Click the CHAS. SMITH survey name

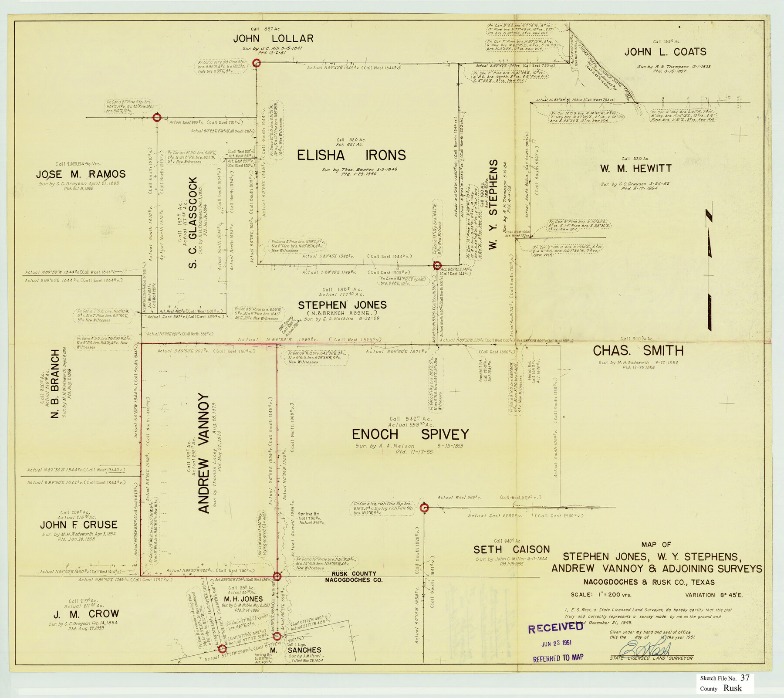click(x=638, y=351)
